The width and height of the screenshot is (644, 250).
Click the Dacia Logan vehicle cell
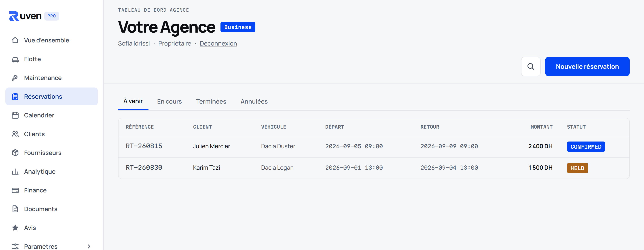tap(277, 168)
